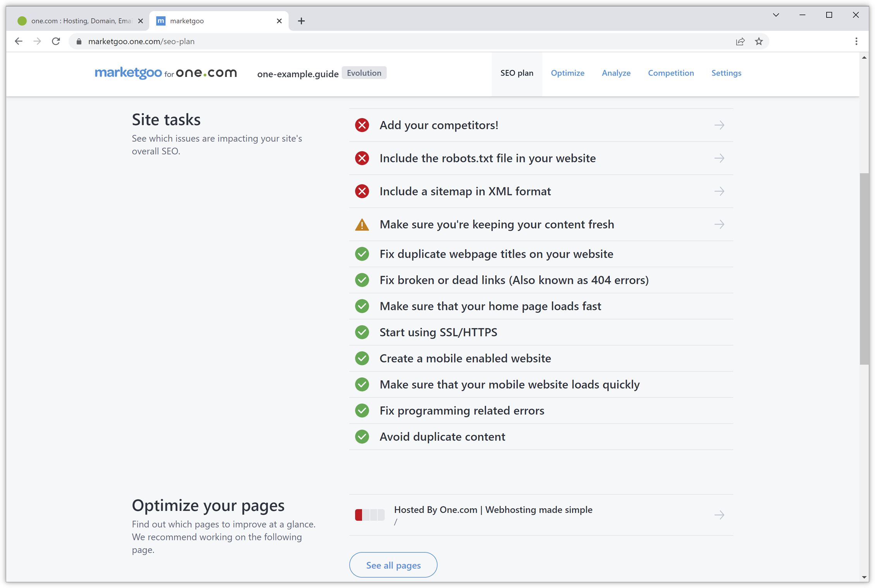
Task: Open the Hosted By One.com page arrow
Action: (x=719, y=515)
